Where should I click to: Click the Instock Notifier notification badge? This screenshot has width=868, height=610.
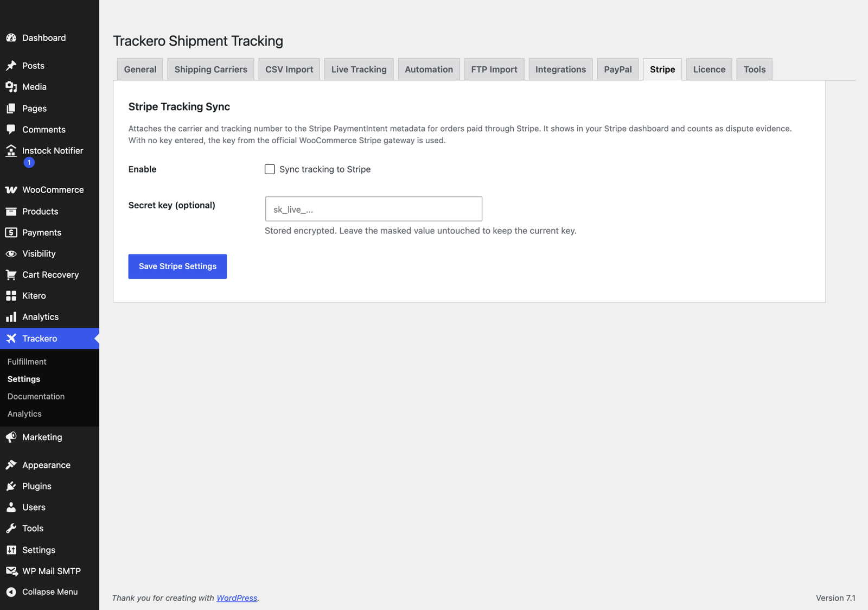[x=29, y=163]
